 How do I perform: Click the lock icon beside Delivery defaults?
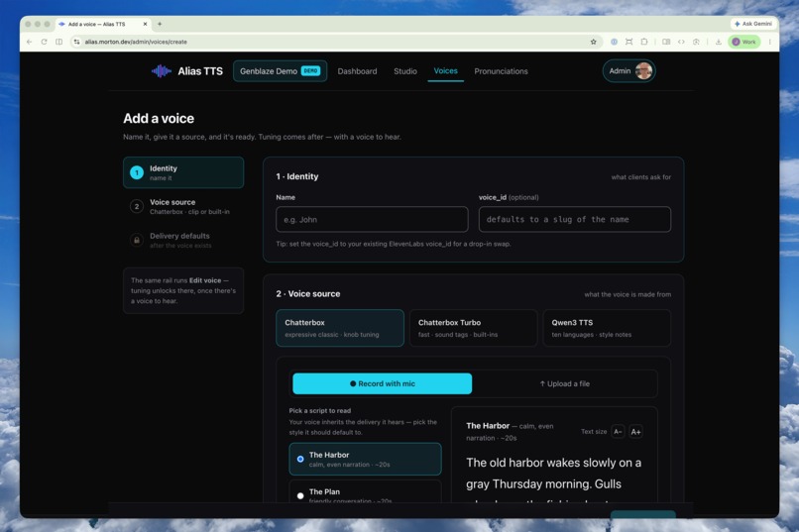click(x=137, y=240)
